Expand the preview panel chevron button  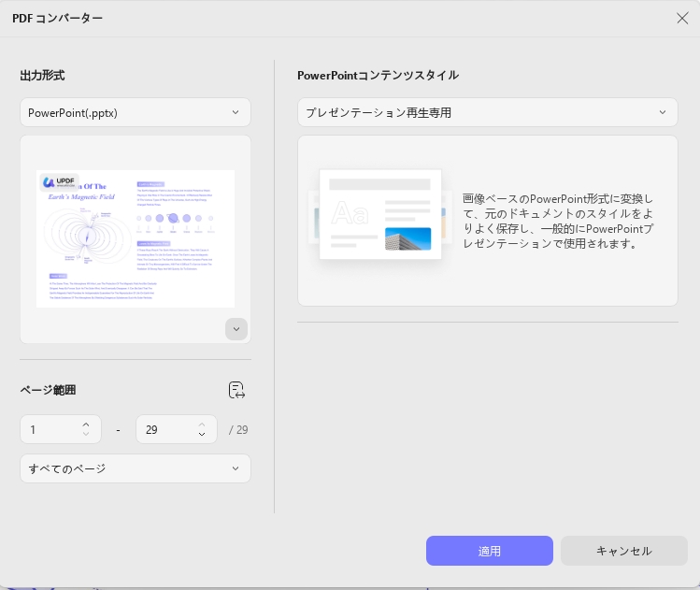236,329
